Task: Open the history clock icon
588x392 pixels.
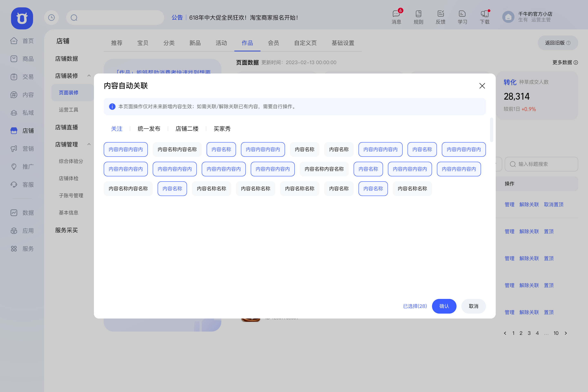Action: 51,18
